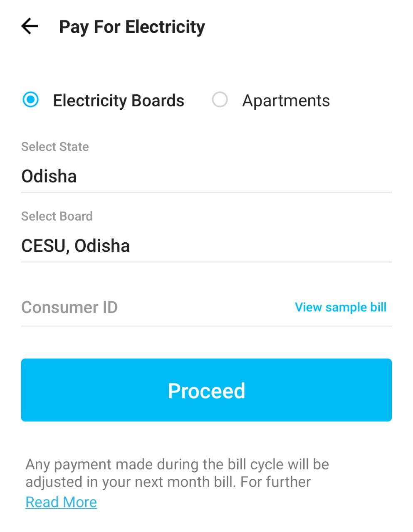
Task: Click the "Select Board" caption
Action: [57, 216]
